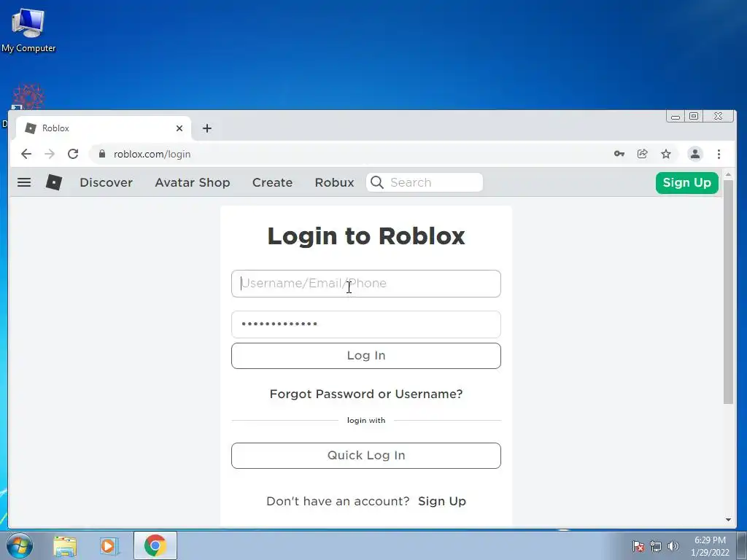747x560 pixels.
Task: Open Chrome three-dot menu
Action: click(719, 154)
